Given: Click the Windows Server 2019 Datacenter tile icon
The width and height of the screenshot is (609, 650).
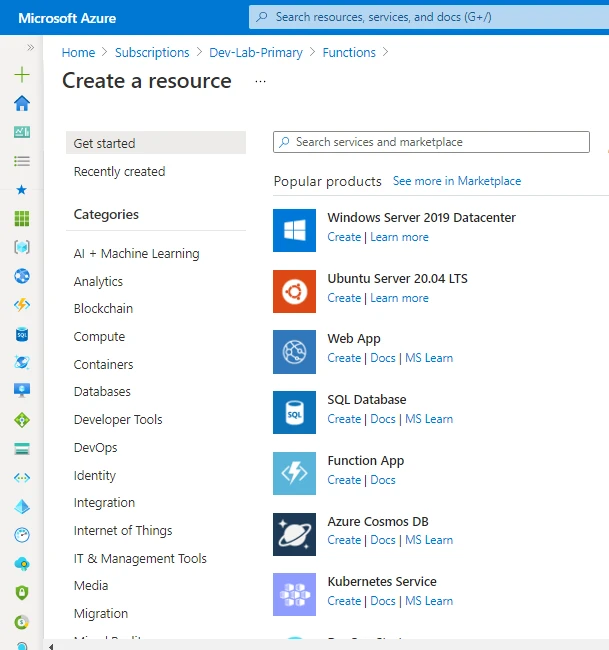Looking at the screenshot, I should (x=294, y=230).
